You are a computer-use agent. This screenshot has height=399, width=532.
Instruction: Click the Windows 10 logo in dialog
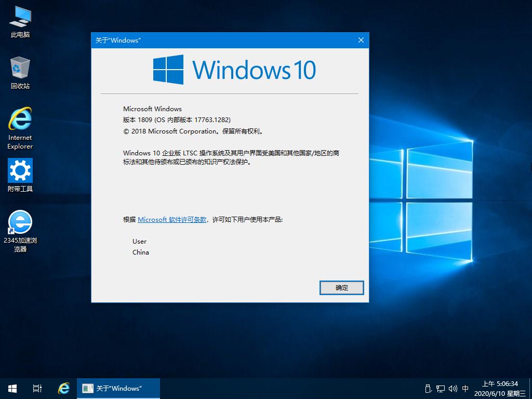click(234, 70)
